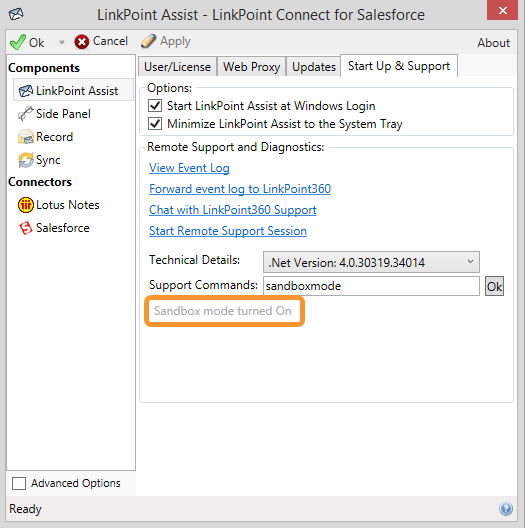The width and height of the screenshot is (525, 528).
Task: Click the LinkPoint envelope icon in title bar
Action: [x=16, y=14]
